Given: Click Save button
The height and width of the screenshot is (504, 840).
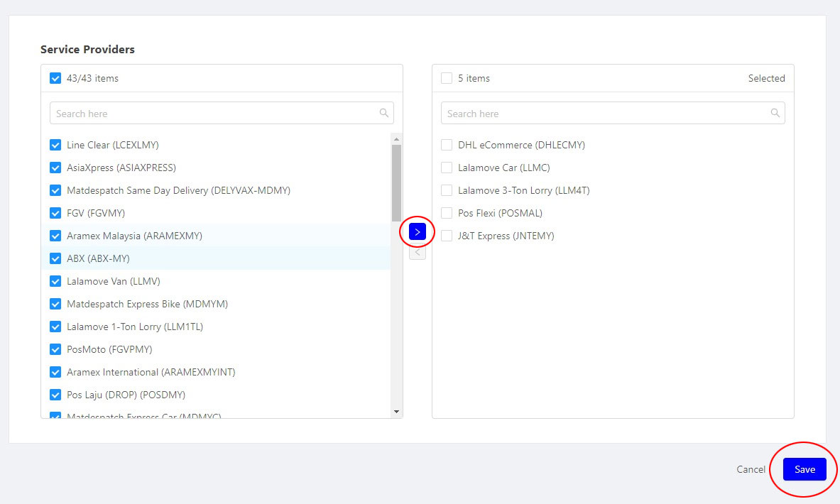Looking at the screenshot, I should (804, 469).
